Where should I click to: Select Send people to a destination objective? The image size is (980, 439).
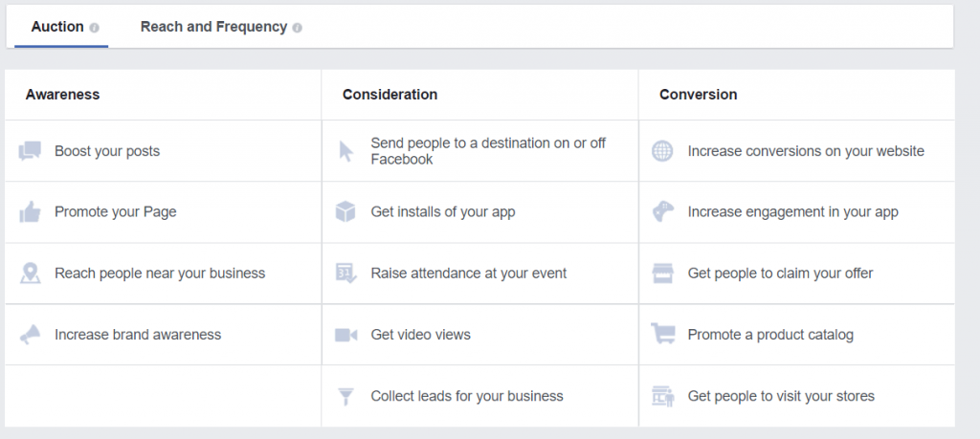click(x=480, y=151)
